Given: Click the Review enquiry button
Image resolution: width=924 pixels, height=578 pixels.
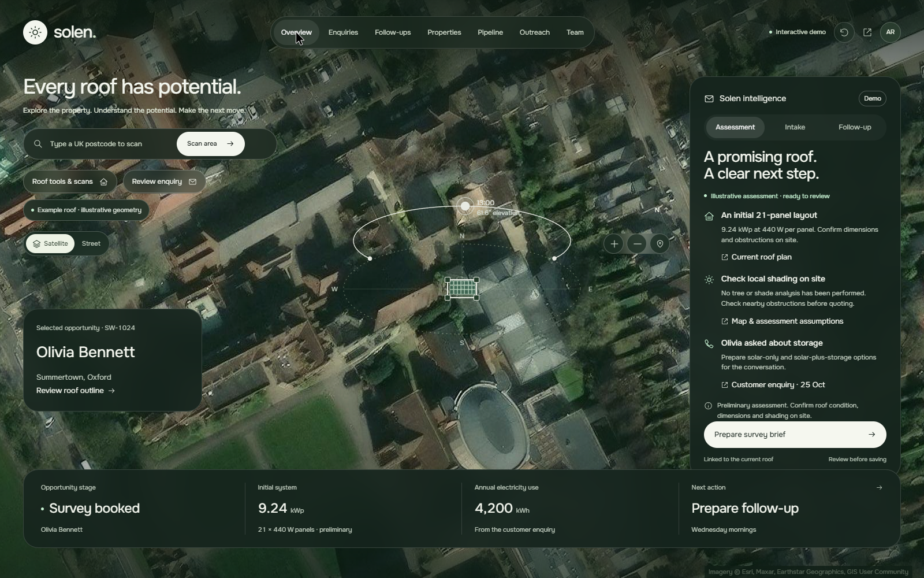Looking at the screenshot, I should 164,181.
